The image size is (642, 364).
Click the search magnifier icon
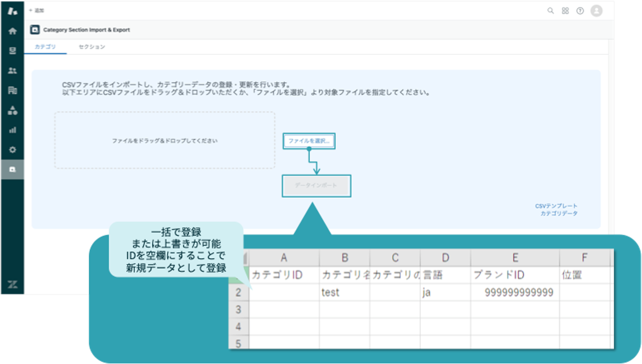click(x=550, y=11)
